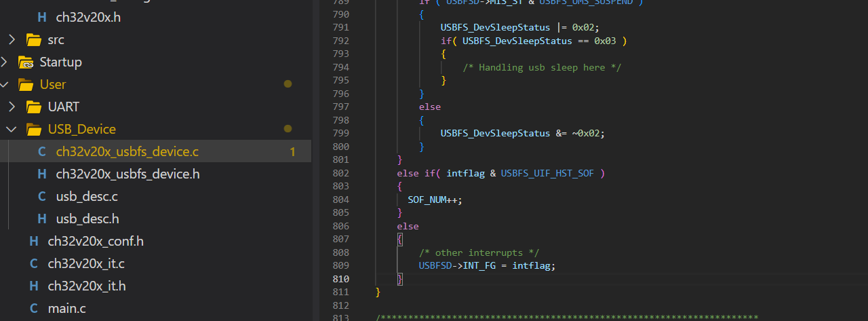Screen dimensions: 868x321
Task: Click the User folder icon
Action: 26,85
